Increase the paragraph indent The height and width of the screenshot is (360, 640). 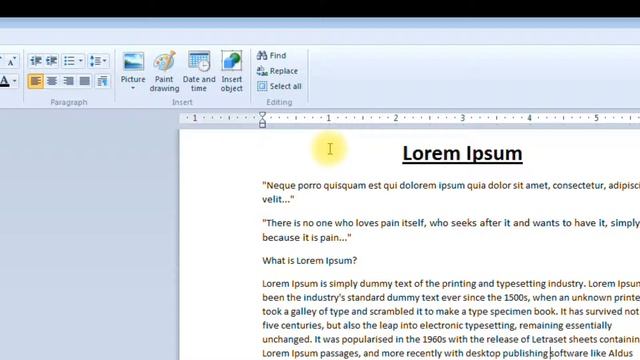[x=51, y=61]
